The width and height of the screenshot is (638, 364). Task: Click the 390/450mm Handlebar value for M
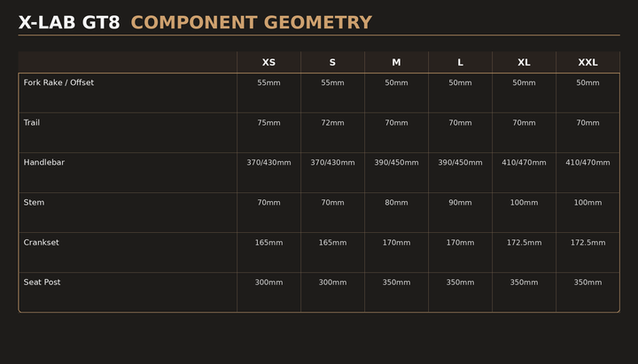pos(396,163)
